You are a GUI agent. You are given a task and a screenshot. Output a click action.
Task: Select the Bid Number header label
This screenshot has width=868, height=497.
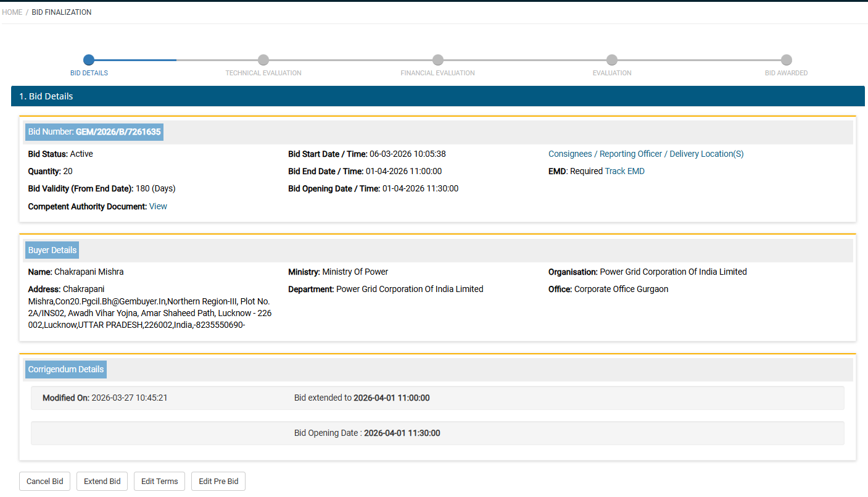pos(94,132)
